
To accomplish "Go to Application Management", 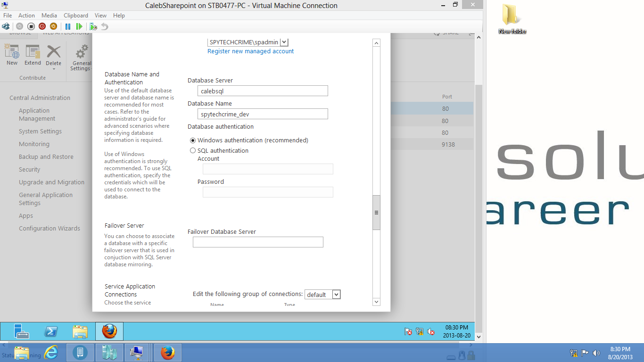I will tap(37, 115).
